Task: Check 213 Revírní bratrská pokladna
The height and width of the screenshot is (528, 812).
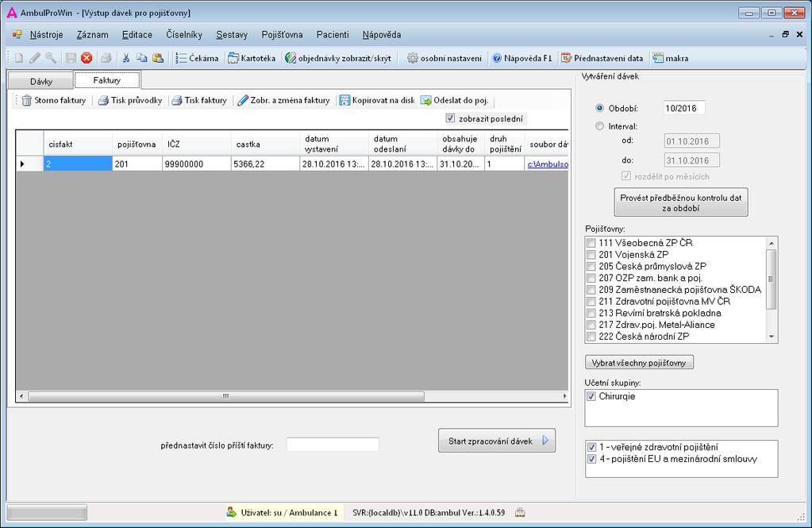Action: (591, 313)
